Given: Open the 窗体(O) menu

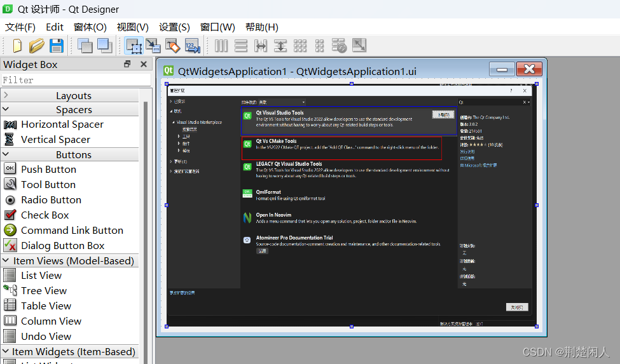Looking at the screenshot, I should [90, 27].
